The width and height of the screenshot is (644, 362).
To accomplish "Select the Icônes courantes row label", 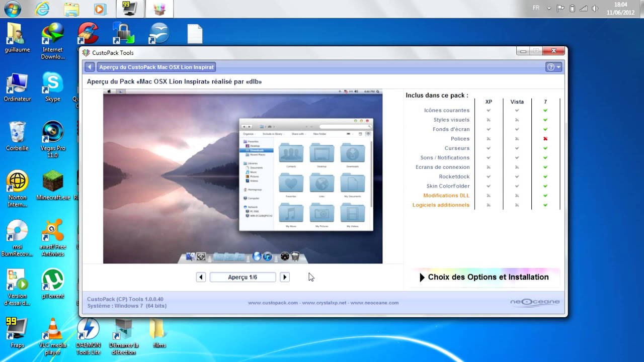I will (x=447, y=110).
